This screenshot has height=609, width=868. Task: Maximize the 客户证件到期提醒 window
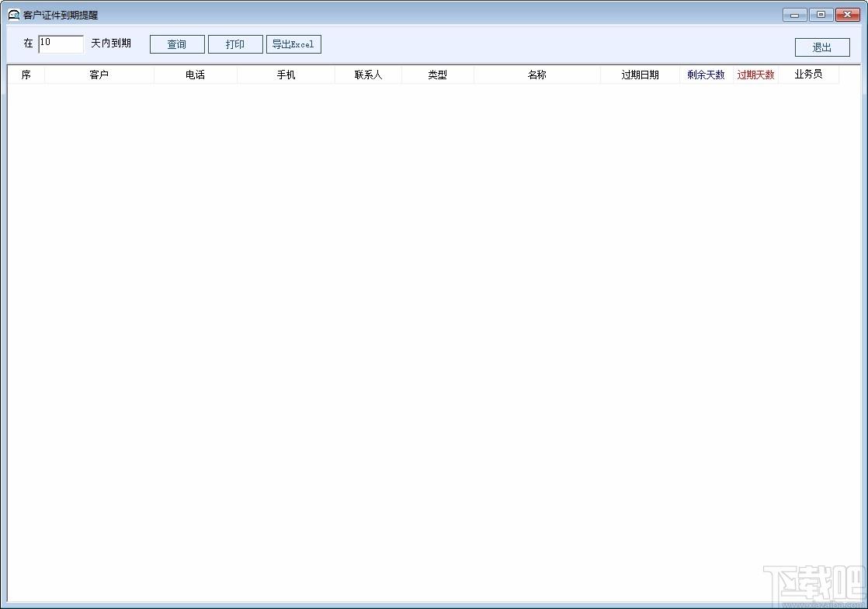click(821, 15)
